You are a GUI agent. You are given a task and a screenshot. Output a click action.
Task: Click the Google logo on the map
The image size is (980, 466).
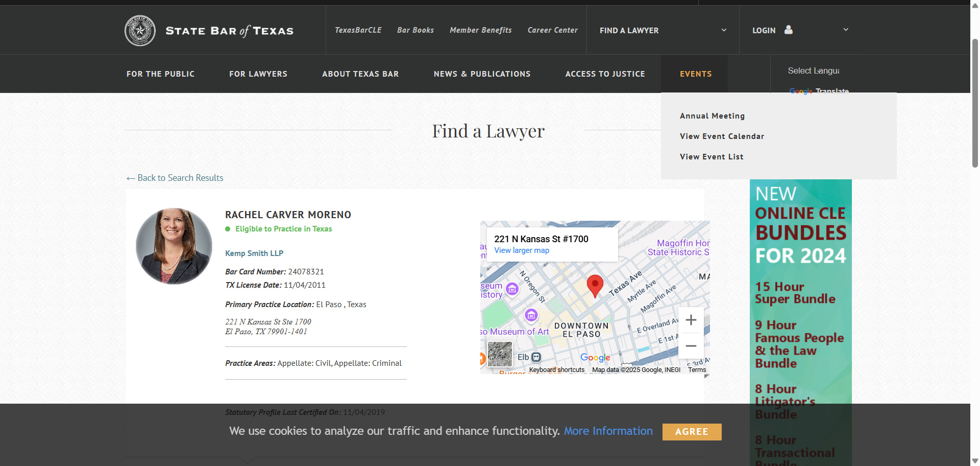(595, 358)
